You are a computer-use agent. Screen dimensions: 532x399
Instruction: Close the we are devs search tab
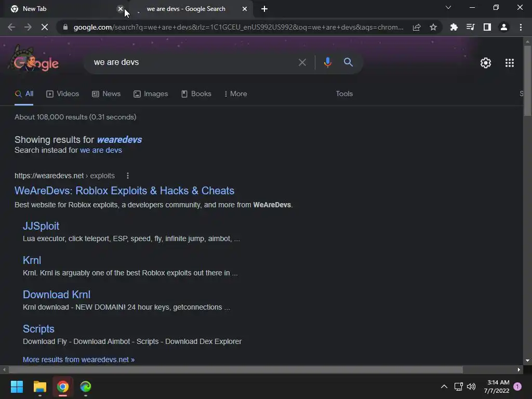coord(245,9)
